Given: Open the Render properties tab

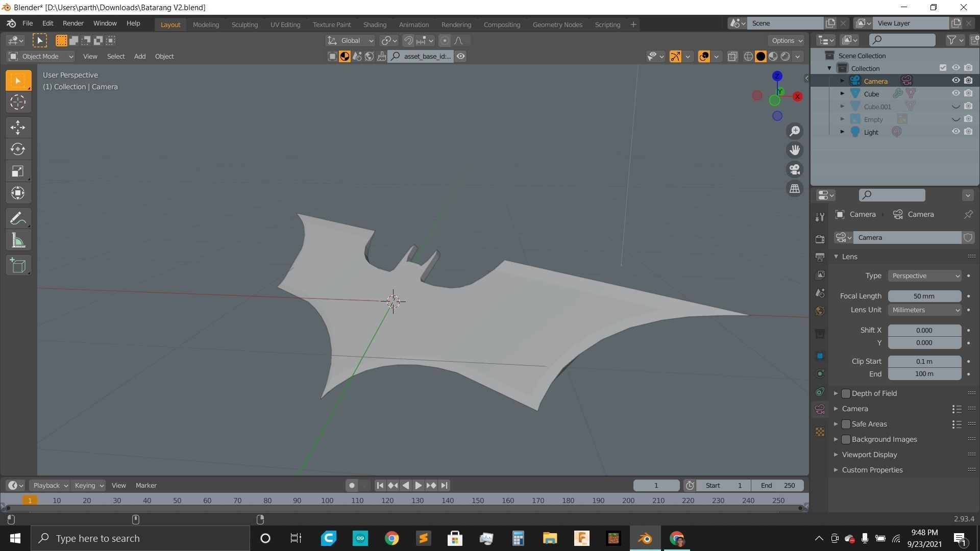Looking at the screenshot, I should (820, 239).
